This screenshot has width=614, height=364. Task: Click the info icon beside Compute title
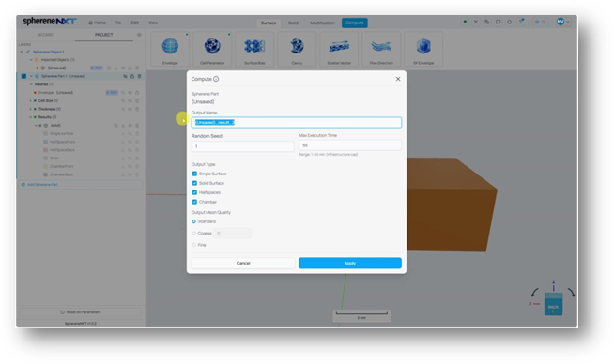point(216,79)
